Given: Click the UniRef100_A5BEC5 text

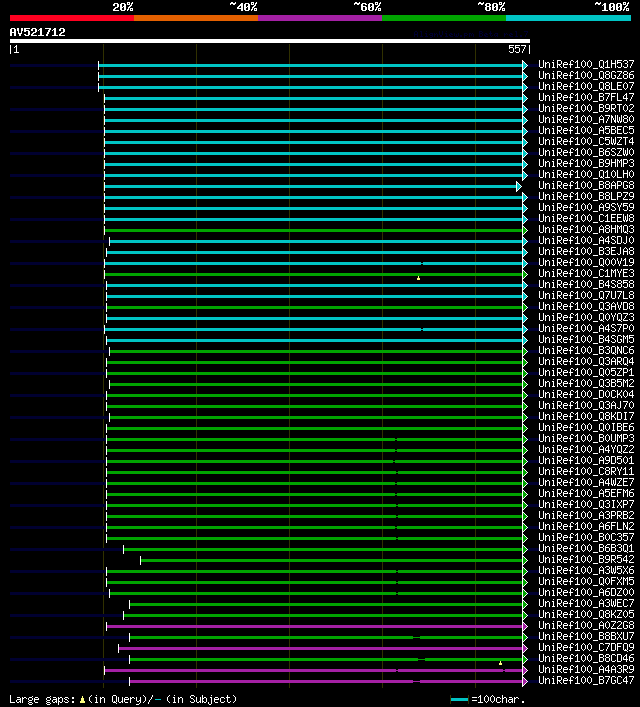Looking at the screenshot, I should [x=586, y=130].
